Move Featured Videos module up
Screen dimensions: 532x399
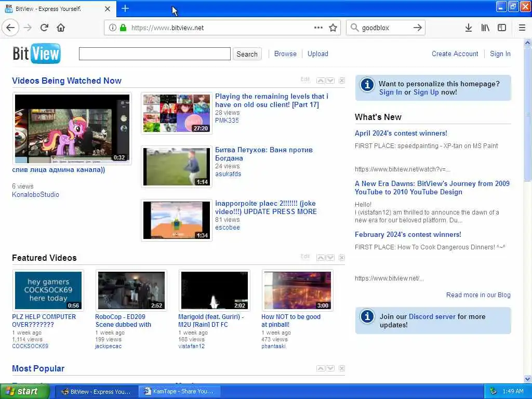pyautogui.click(x=320, y=258)
